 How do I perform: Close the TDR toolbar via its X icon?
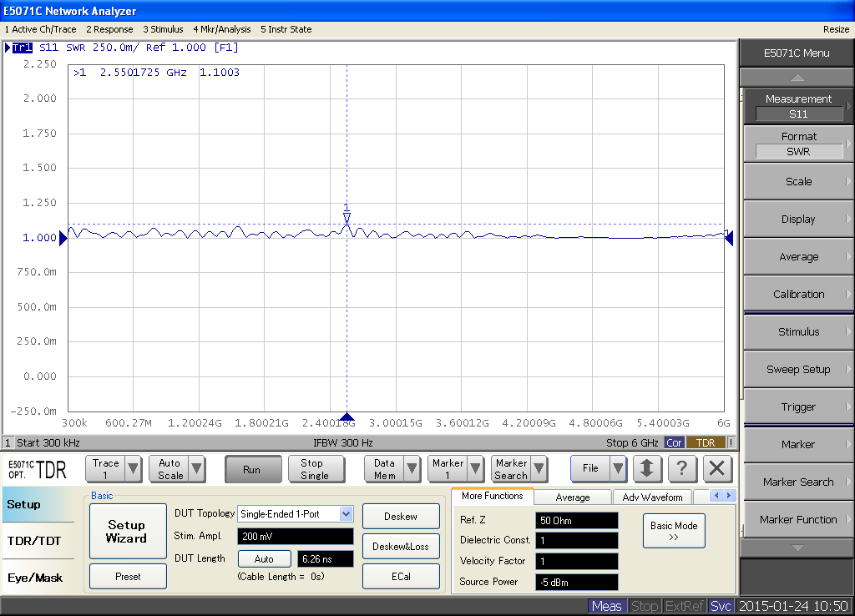pyautogui.click(x=716, y=469)
